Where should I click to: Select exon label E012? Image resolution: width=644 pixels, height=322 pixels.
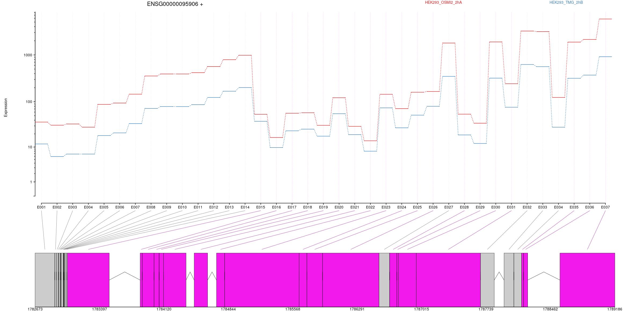pyautogui.click(x=214, y=207)
